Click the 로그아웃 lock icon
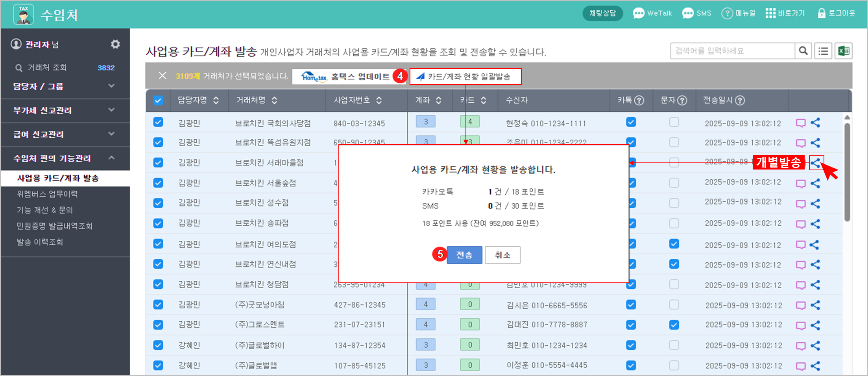This screenshot has height=376, width=868. [x=822, y=13]
